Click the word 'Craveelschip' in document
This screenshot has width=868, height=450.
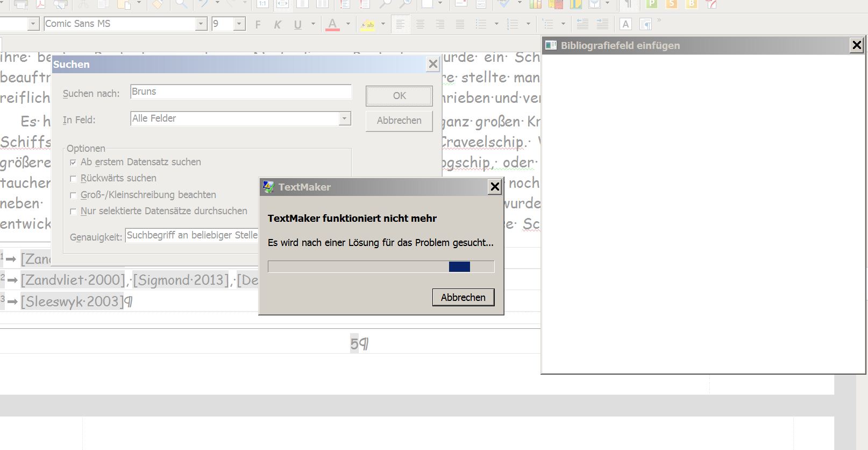[483, 142]
